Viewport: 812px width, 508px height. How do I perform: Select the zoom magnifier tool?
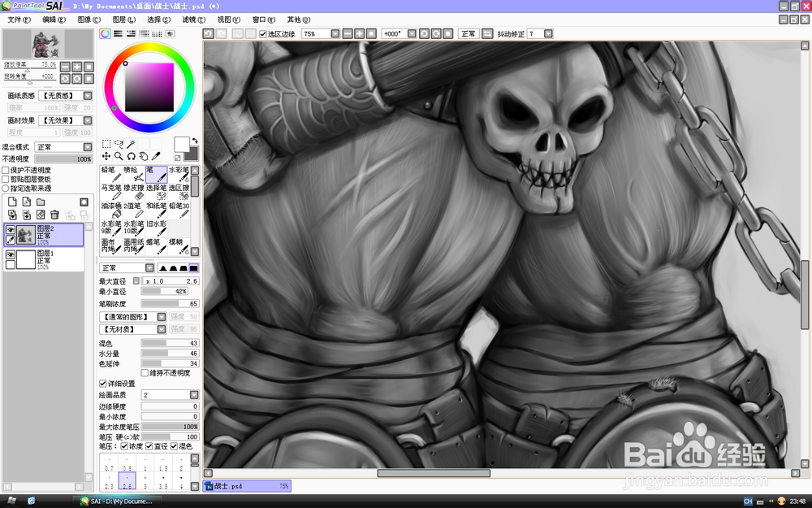119,156
